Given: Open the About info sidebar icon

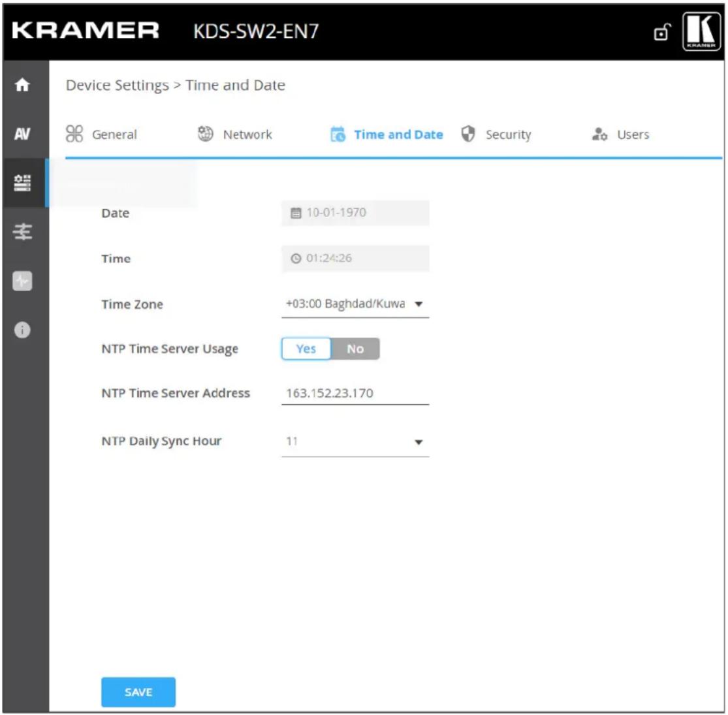Looking at the screenshot, I should click(x=22, y=330).
